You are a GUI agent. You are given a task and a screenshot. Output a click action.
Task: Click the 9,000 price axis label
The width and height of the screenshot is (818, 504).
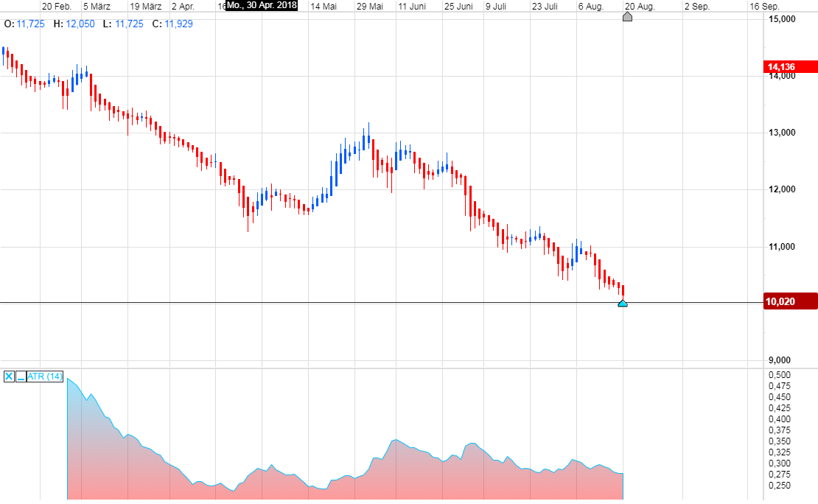coord(780,360)
